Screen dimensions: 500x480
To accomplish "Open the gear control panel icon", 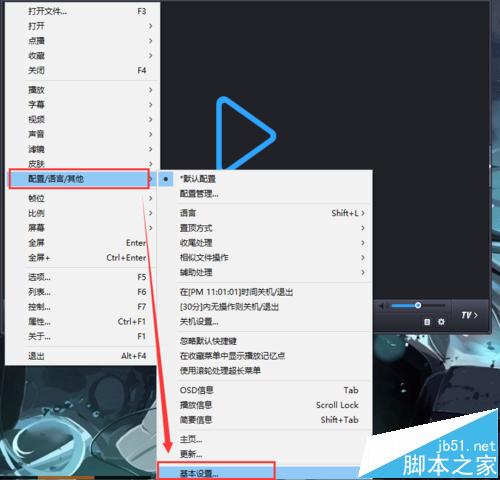I will coord(441,322).
